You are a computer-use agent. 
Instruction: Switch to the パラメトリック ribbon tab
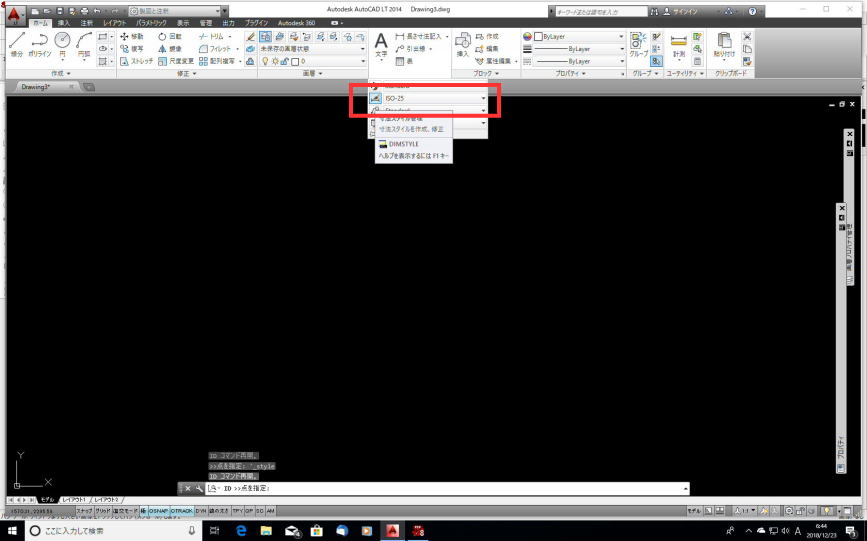point(152,23)
